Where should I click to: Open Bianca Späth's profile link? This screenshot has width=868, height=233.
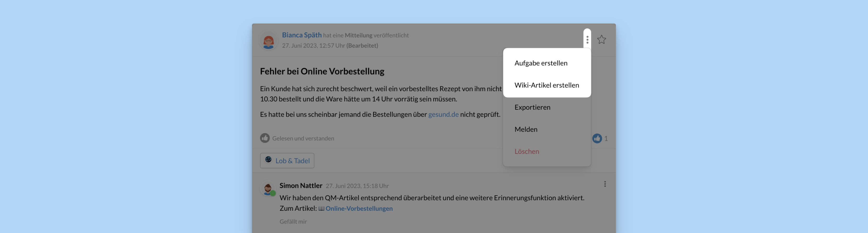(301, 35)
